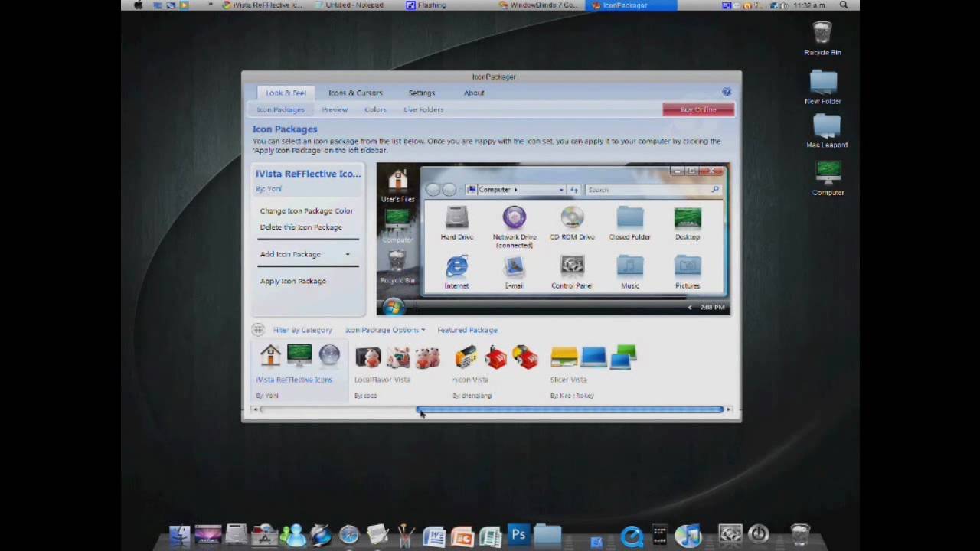Select nicon Vista package
The width and height of the screenshot is (980, 551).
tap(495, 371)
